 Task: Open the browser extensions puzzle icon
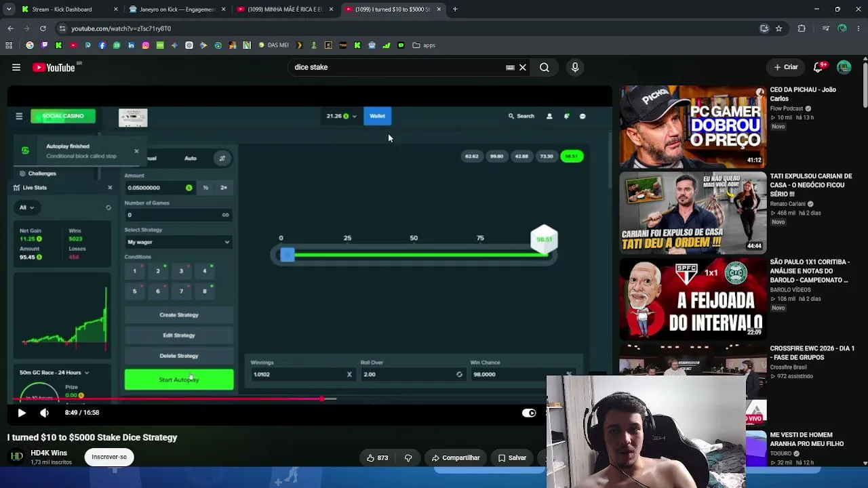pos(802,28)
